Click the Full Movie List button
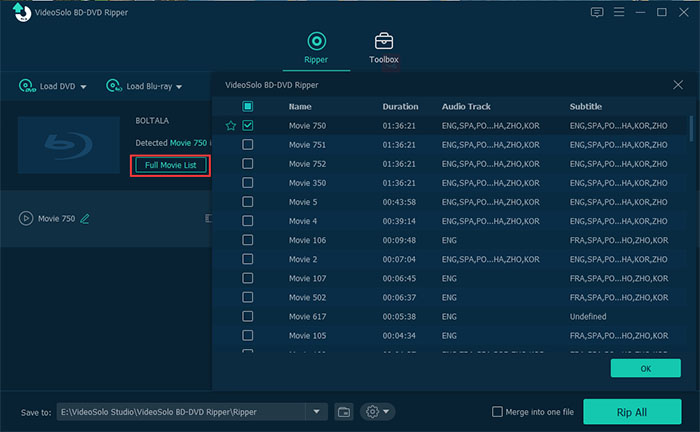This screenshot has height=432, width=700. pos(171,165)
